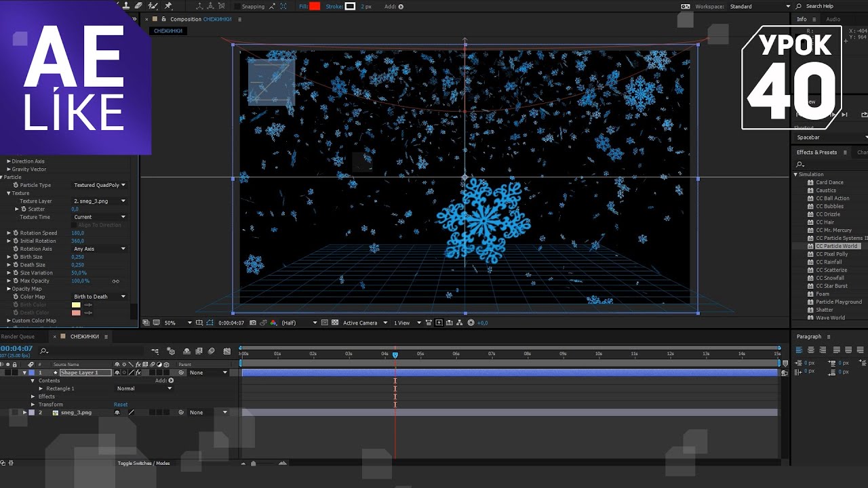Select the СНЕЖИНКИ timeline tab
Viewport: 868px width, 488px height.
coord(85,336)
